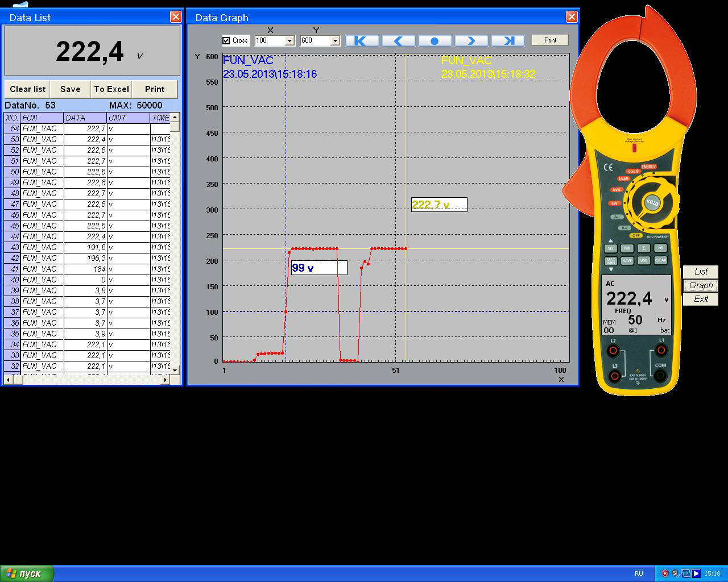Click the vertical scrollbar down arrow in Data List

pos(175,370)
